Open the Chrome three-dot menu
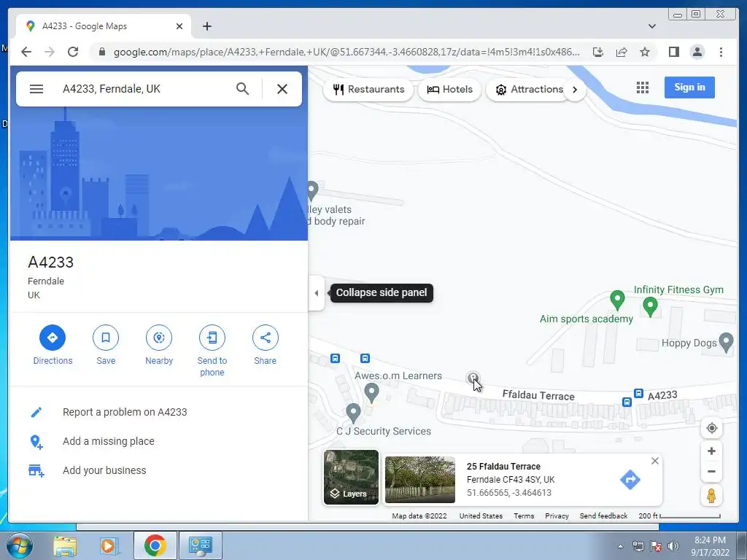 click(x=721, y=52)
